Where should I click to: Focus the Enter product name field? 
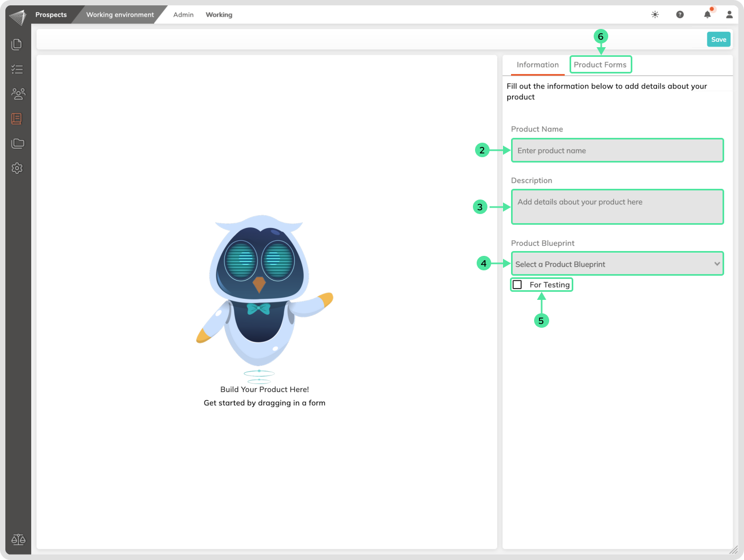(617, 151)
